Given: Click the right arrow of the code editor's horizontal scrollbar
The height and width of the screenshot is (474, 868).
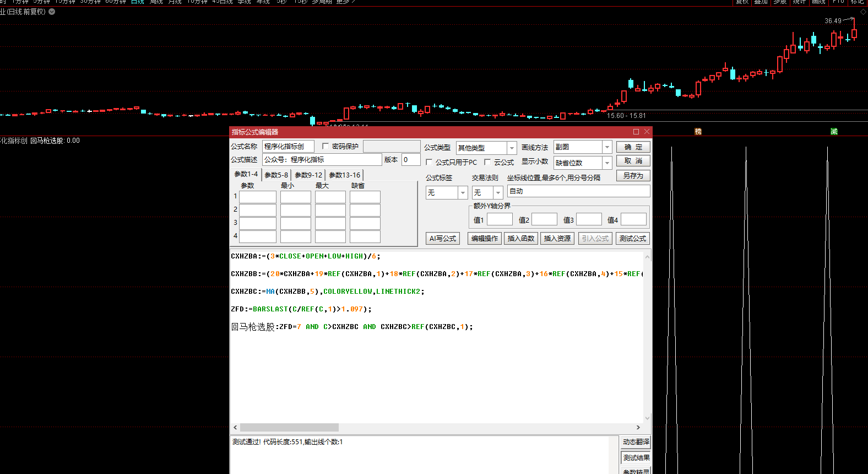Looking at the screenshot, I should [638, 428].
